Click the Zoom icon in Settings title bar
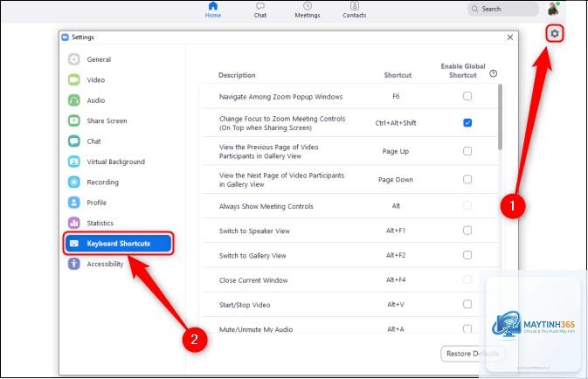The image size is (588, 379). click(66, 37)
